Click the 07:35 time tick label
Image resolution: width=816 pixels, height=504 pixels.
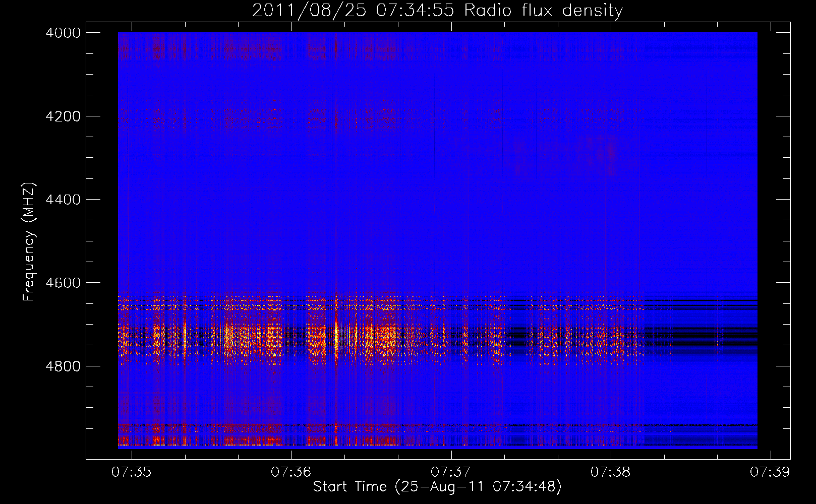click(x=132, y=472)
